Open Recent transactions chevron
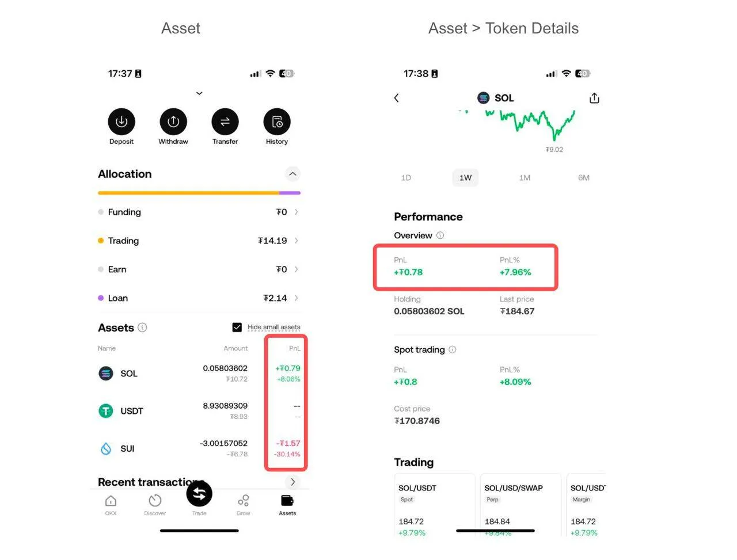737x560 pixels. coord(292,482)
